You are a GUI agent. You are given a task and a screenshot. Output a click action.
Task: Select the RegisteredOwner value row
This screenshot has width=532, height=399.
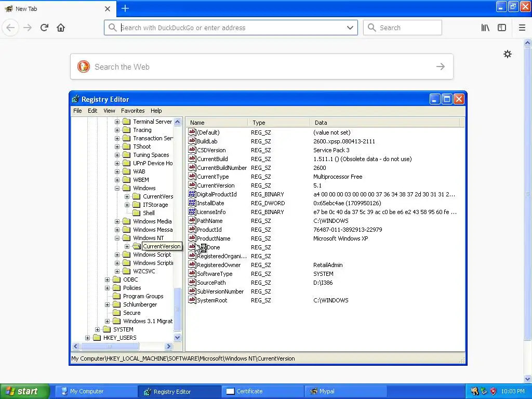pos(325,264)
